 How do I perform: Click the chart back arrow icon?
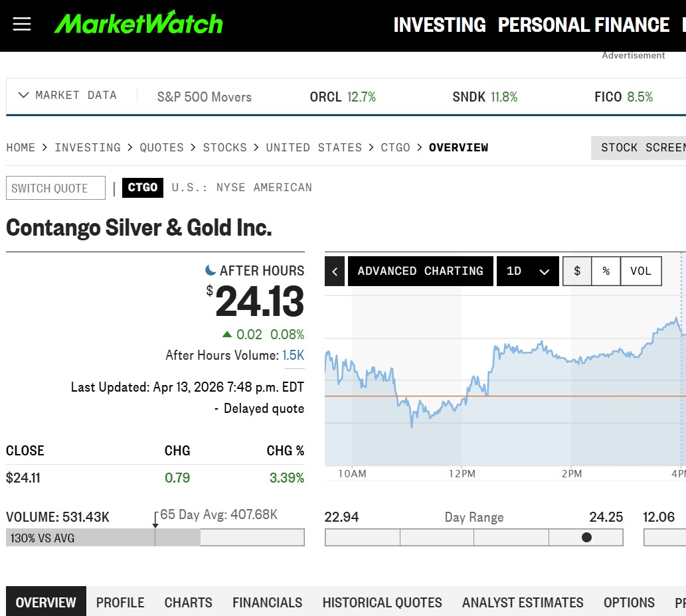click(335, 271)
